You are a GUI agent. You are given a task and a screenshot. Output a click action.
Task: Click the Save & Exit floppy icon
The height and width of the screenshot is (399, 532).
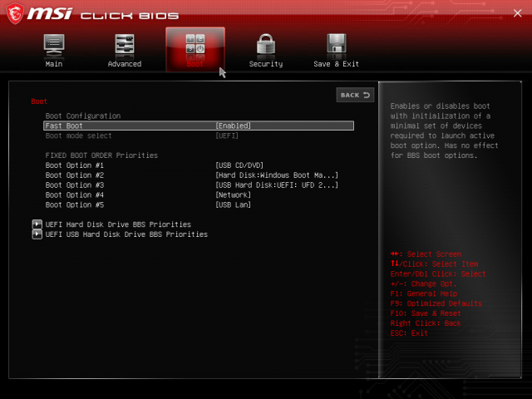point(337,45)
